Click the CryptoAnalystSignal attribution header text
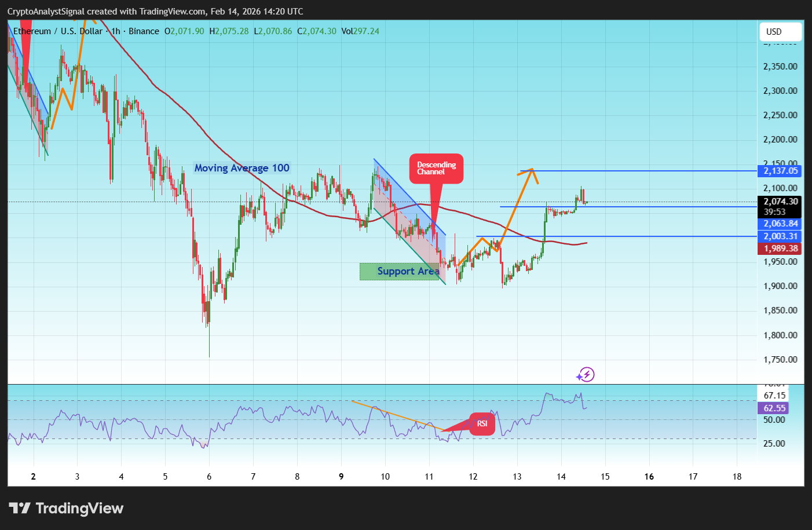 pyautogui.click(x=155, y=12)
